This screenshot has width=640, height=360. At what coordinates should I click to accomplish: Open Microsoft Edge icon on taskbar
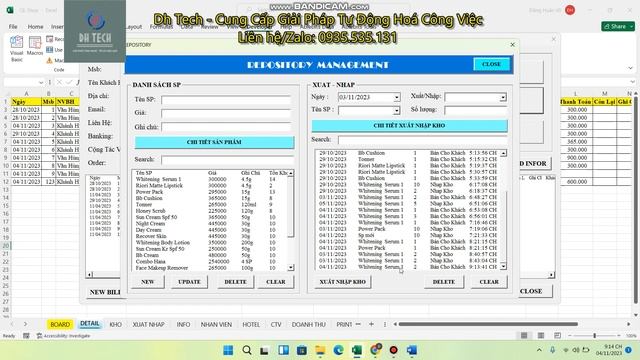tap(339, 350)
